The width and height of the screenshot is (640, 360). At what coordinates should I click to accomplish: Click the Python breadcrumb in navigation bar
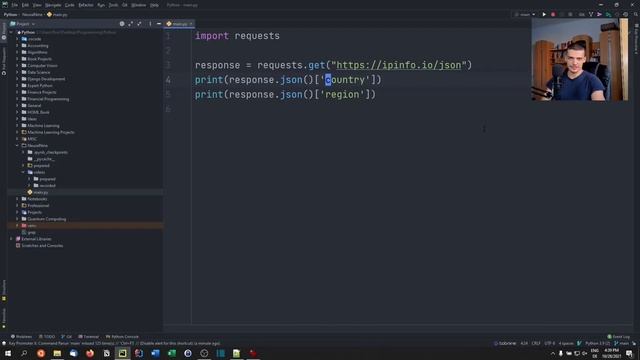click(10, 14)
